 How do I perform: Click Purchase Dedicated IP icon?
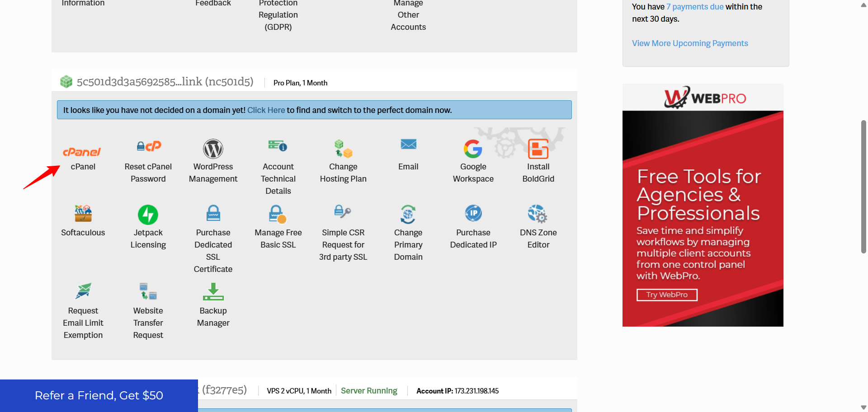point(473,213)
